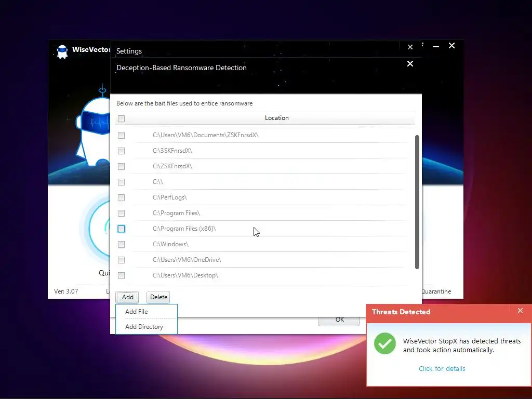Minimize the WiseVector main window
This screenshot has height=399, width=532.
[x=436, y=46]
